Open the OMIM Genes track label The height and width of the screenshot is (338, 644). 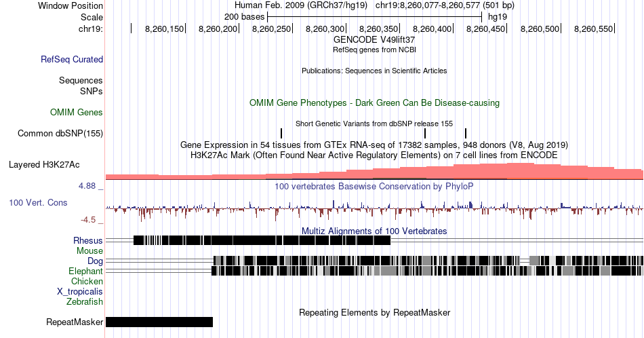(x=77, y=112)
